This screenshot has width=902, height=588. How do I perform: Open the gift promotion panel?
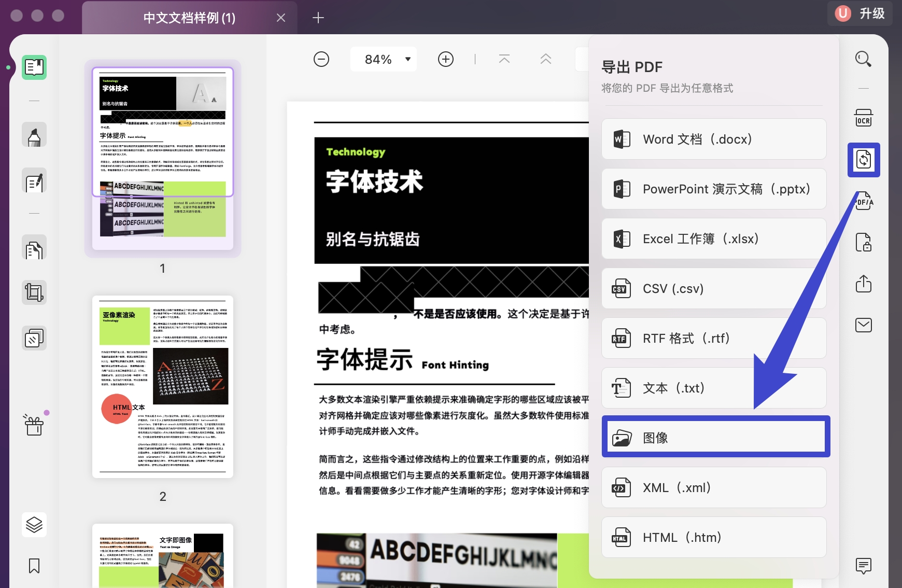click(34, 424)
